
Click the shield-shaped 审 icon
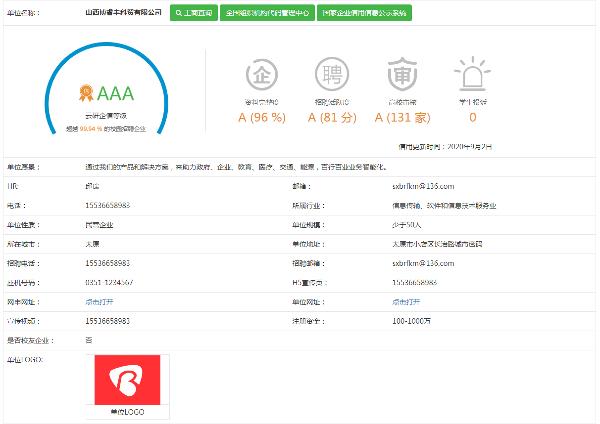(401, 75)
